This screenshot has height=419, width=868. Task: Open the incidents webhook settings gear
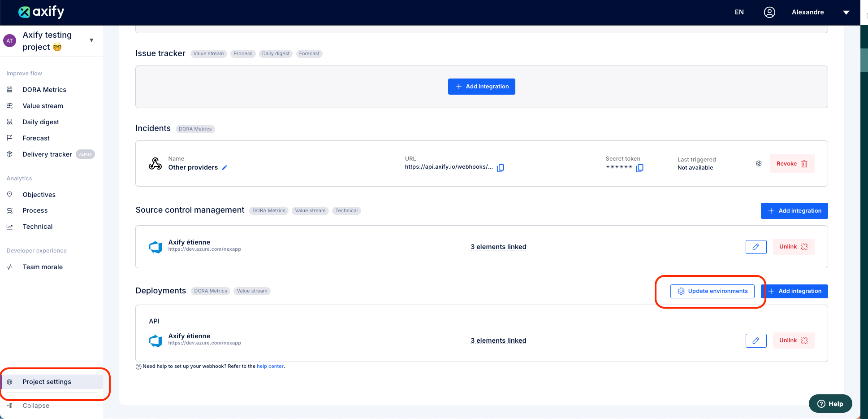[758, 163]
